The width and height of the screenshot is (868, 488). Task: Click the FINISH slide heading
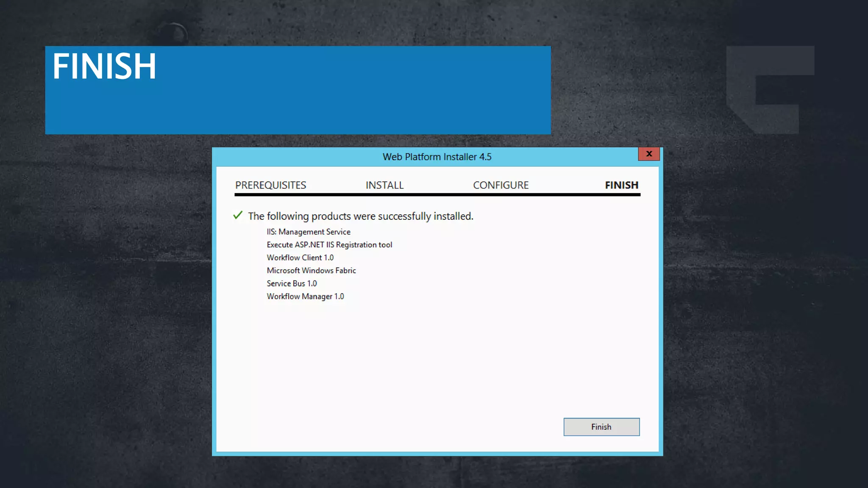coord(104,66)
